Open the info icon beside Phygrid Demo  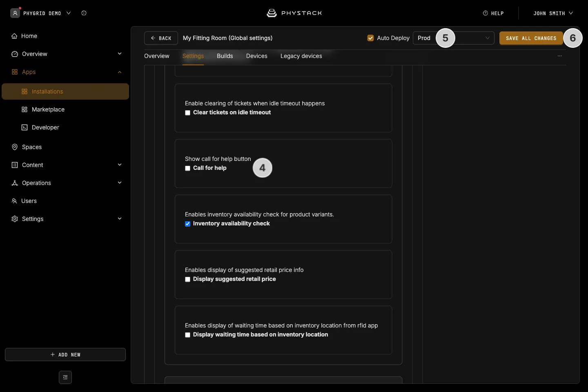[84, 13]
